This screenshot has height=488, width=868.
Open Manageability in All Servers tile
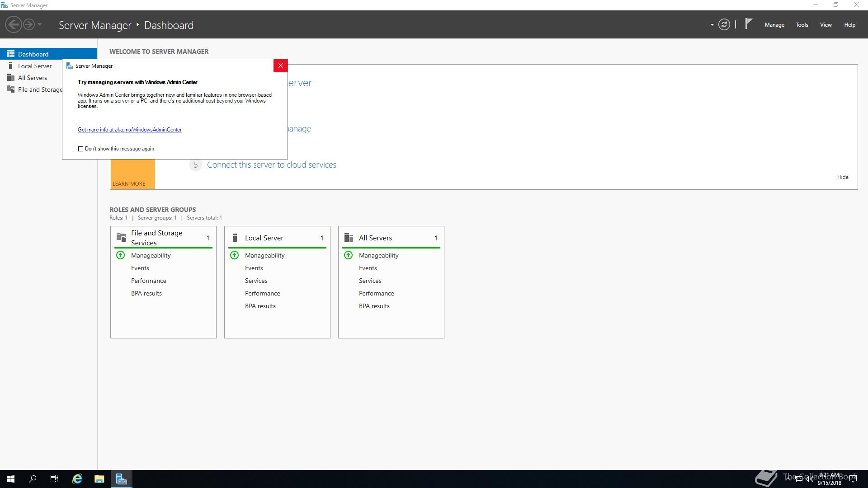tap(378, 255)
